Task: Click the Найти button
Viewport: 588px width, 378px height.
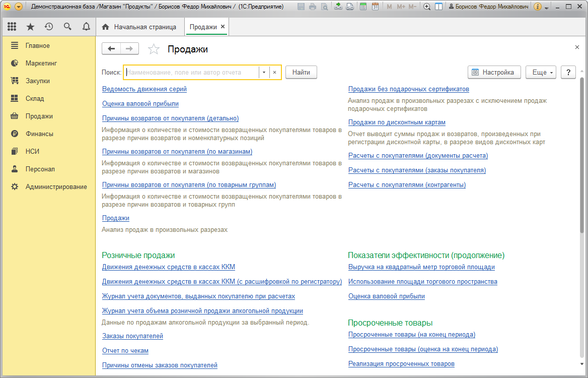Action: coord(301,73)
